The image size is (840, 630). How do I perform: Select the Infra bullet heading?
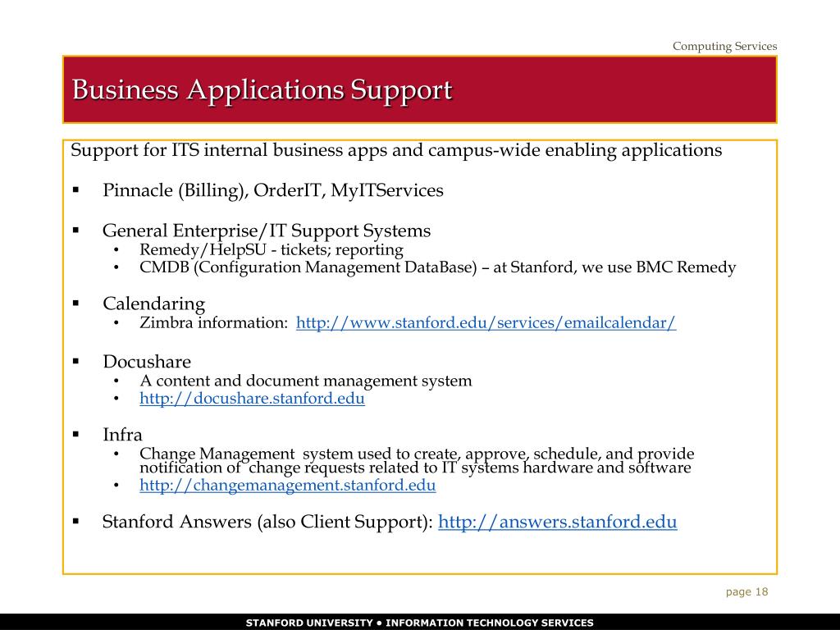tap(122, 435)
